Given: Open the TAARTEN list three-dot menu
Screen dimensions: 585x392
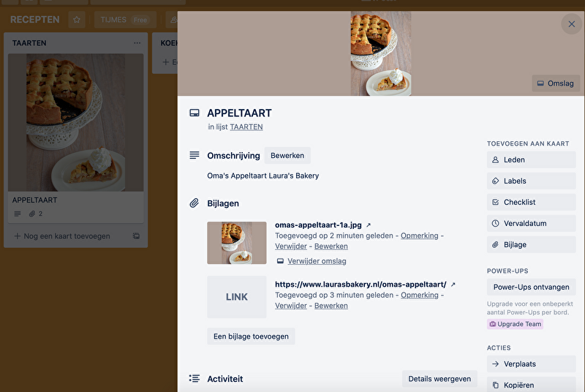Looking at the screenshot, I should (137, 43).
